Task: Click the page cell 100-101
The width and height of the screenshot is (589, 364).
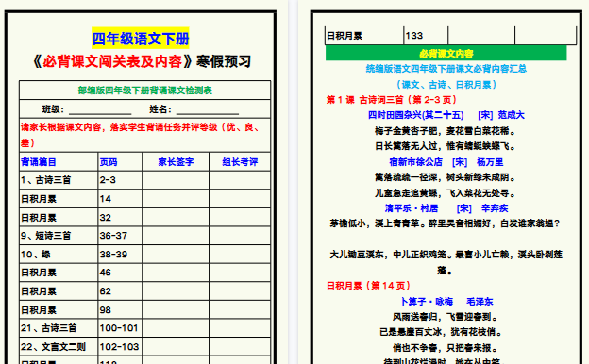Action: tap(120, 328)
